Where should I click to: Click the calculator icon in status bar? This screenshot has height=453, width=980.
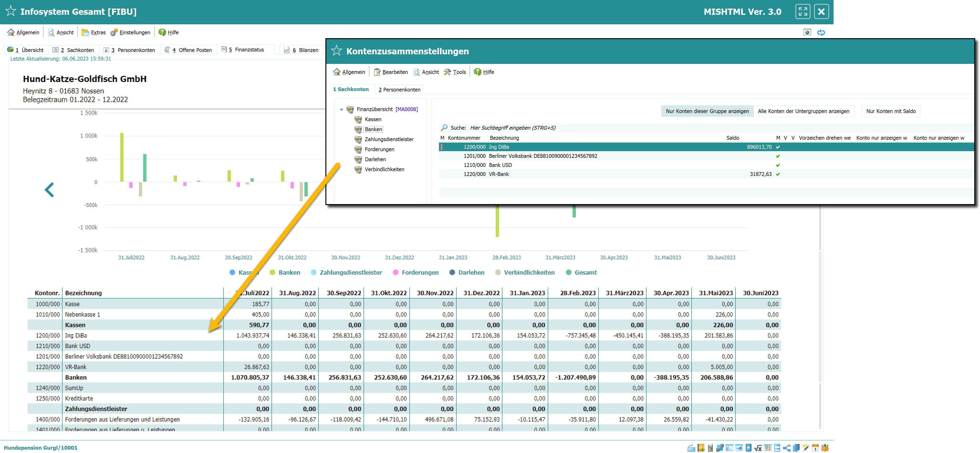point(710,448)
